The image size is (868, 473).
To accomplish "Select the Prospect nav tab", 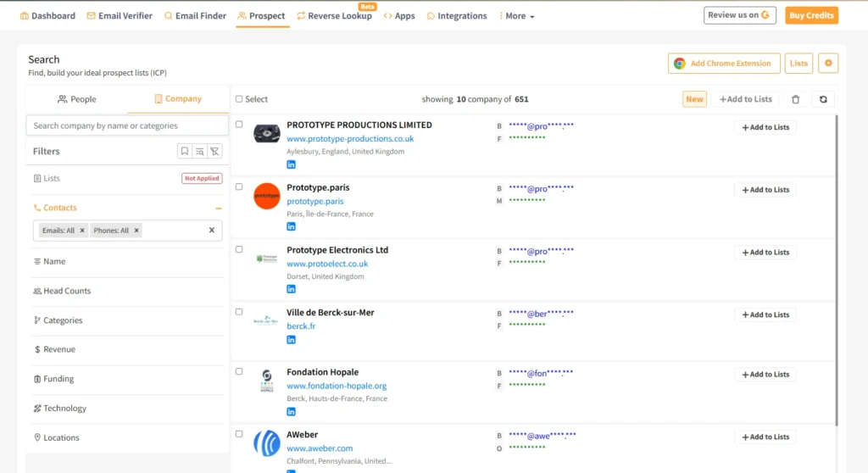I will (x=261, y=16).
